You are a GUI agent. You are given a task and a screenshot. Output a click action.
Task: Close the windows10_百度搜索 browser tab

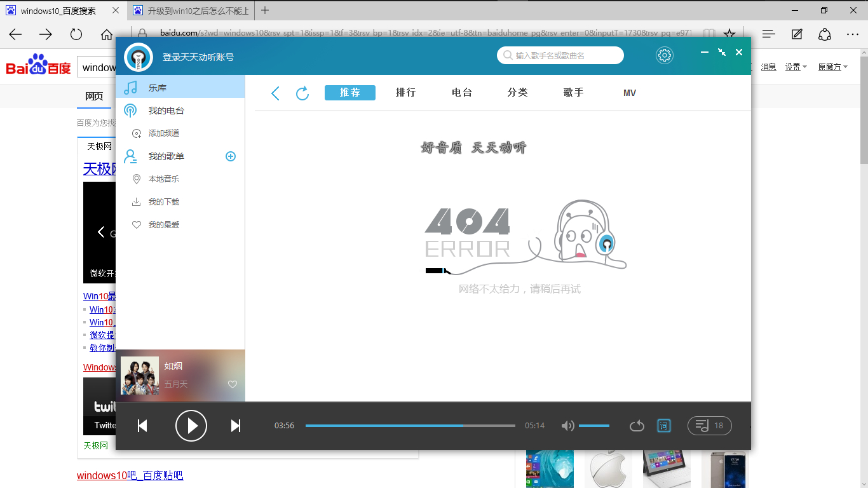[x=114, y=11]
